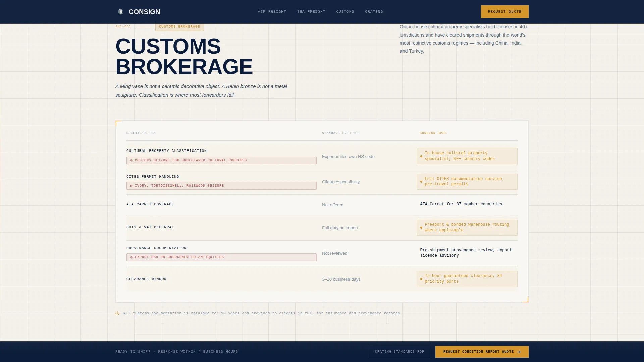Click 'Full CITES documentation service' highlighted cell
This screenshot has width=644, height=362.
pyautogui.click(x=467, y=182)
